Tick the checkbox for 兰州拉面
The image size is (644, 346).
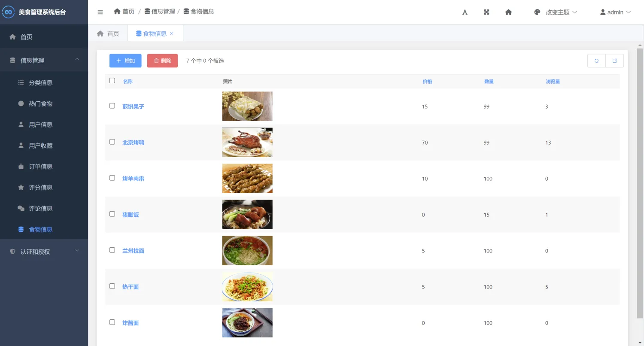pos(112,250)
